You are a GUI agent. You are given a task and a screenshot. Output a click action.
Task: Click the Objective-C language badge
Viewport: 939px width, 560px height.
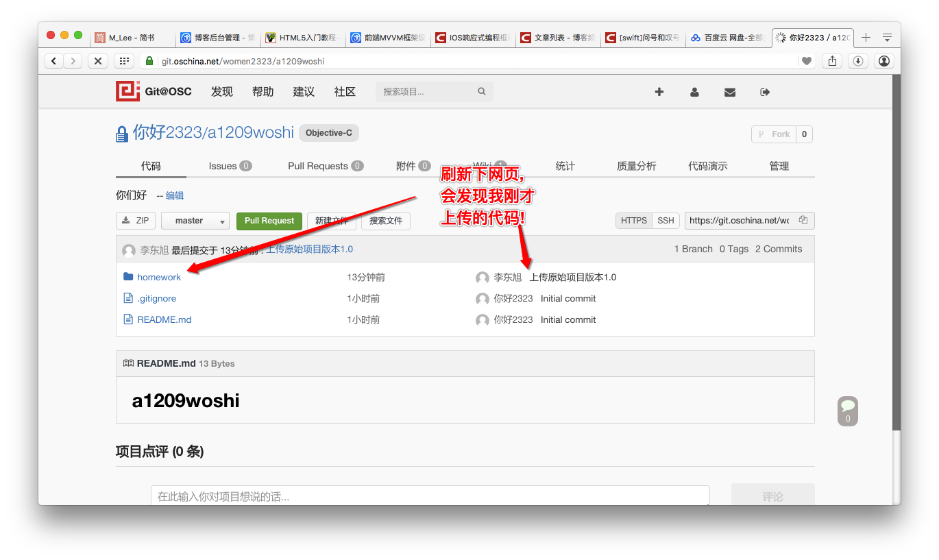pyautogui.click(x=329, y=133)
